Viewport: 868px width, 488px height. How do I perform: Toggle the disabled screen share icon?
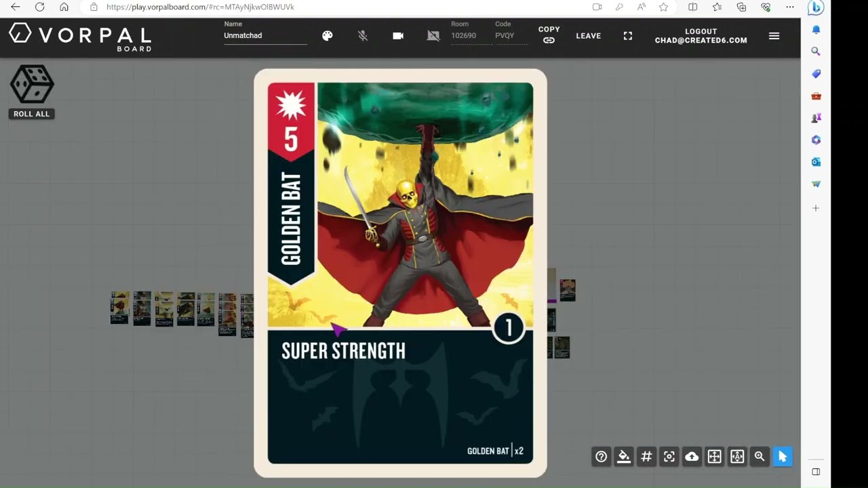point(433,36)
